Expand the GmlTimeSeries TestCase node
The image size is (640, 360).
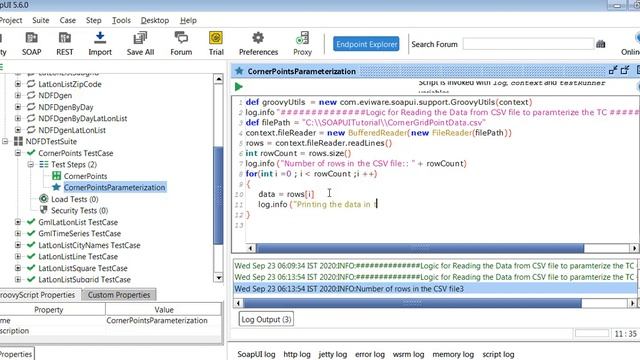(x=18, y=233)
